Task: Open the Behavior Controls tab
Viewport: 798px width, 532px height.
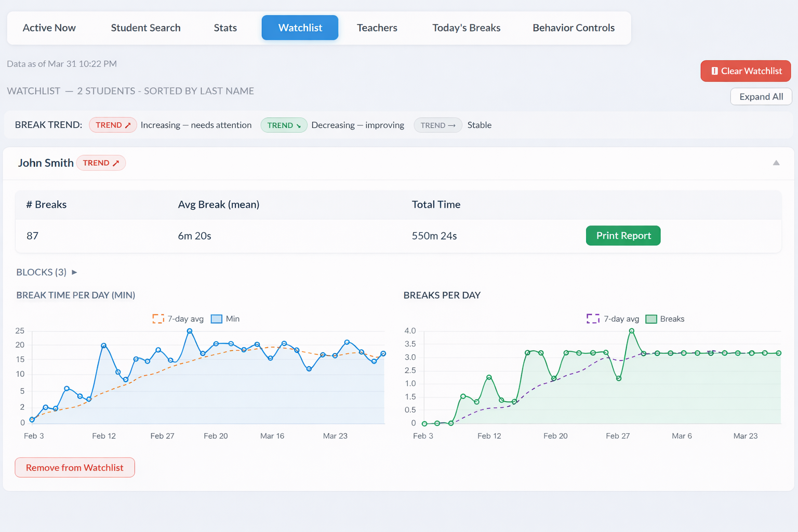Action: tap(573, 28)
